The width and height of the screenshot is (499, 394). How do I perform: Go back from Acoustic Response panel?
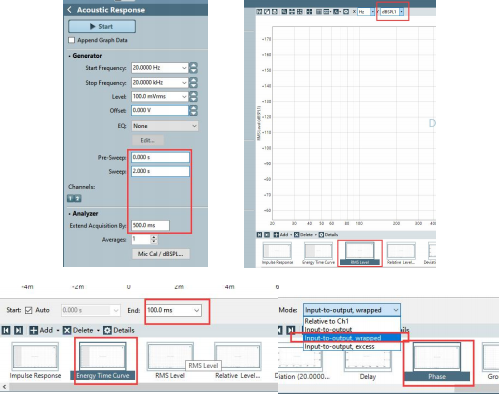(x=69, y=10)
